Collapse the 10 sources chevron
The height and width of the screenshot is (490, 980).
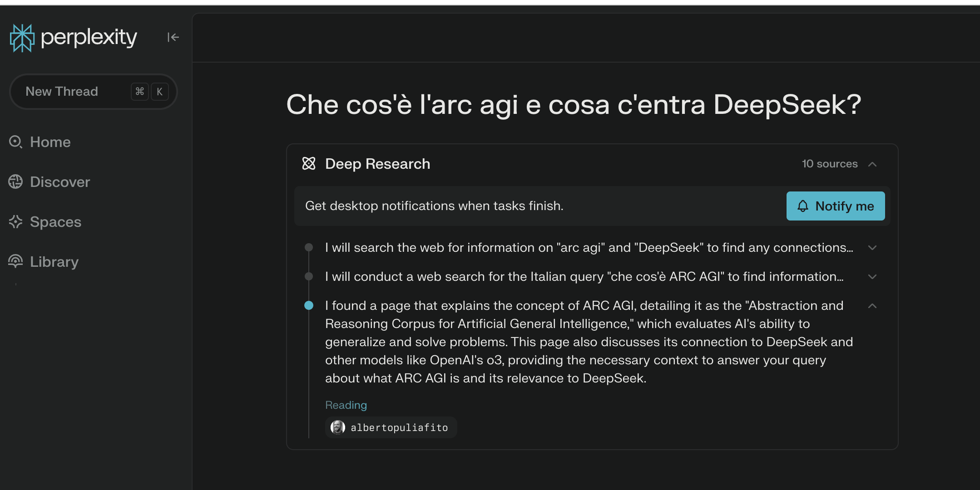[872, 164]
